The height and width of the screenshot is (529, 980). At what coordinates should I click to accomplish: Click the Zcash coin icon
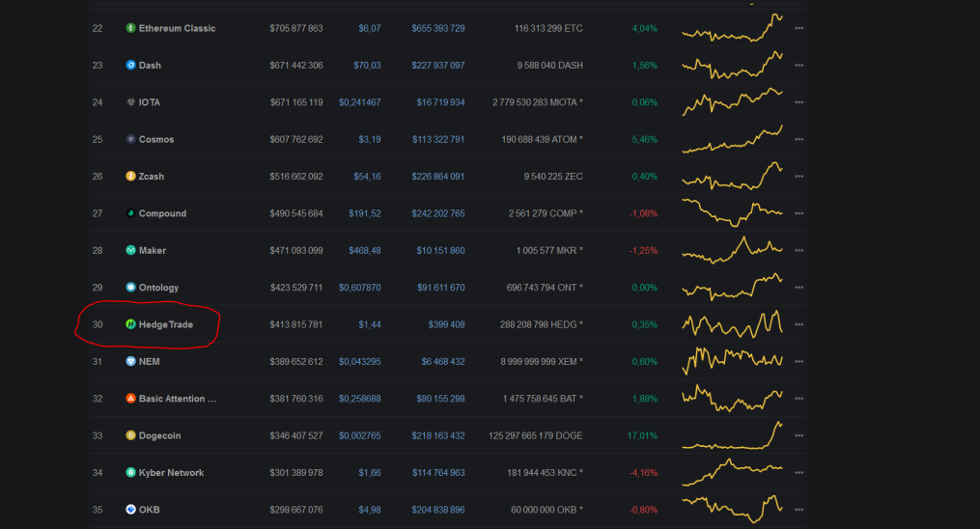click(130, 176)
